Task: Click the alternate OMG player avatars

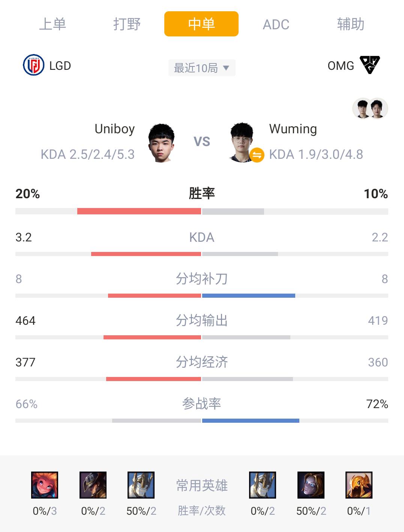Action: pyautogui.click(x=370, y=109)
